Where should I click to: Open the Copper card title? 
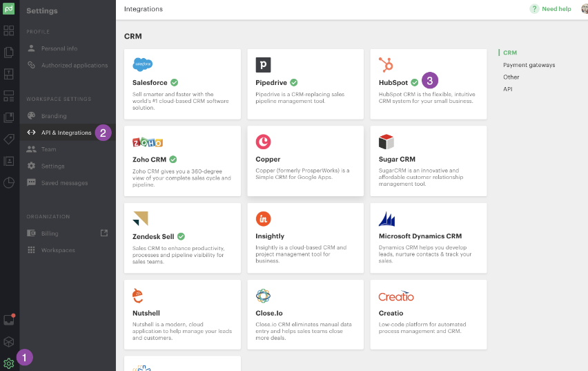click(268, 159)
